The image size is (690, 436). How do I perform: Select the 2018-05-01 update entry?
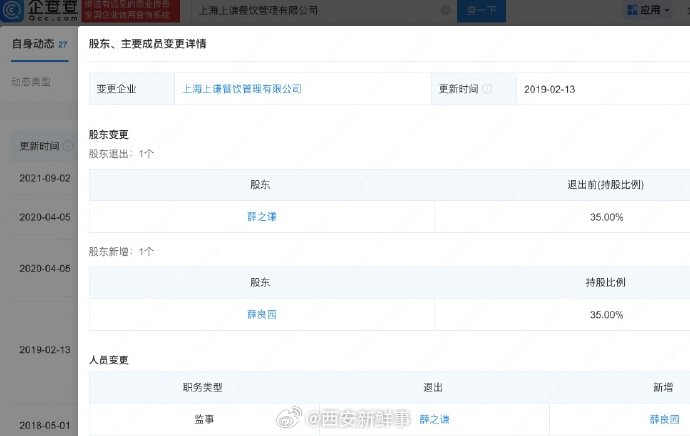(x=44, y=425)
